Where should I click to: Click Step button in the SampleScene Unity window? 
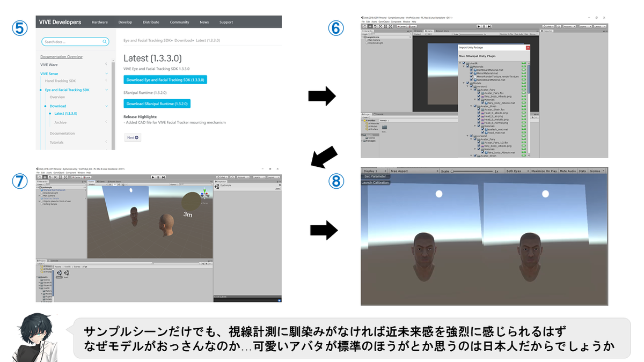[489, 26]
